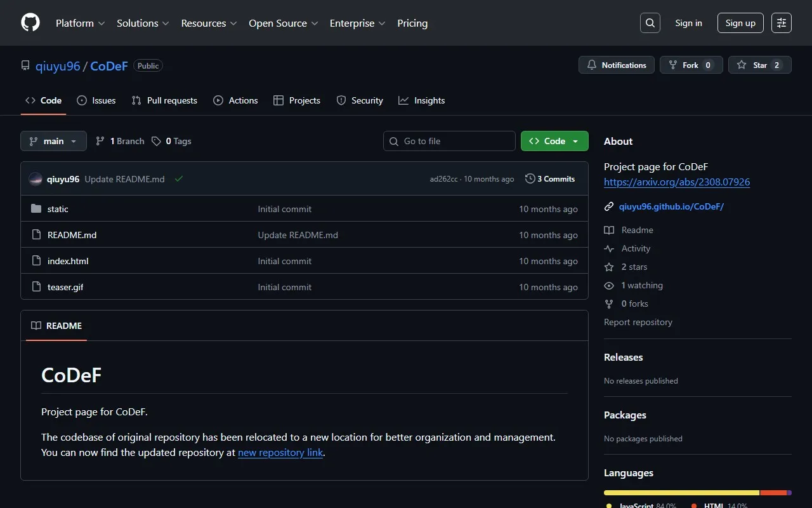Expand the Solutions menu

tap(143, 23)
